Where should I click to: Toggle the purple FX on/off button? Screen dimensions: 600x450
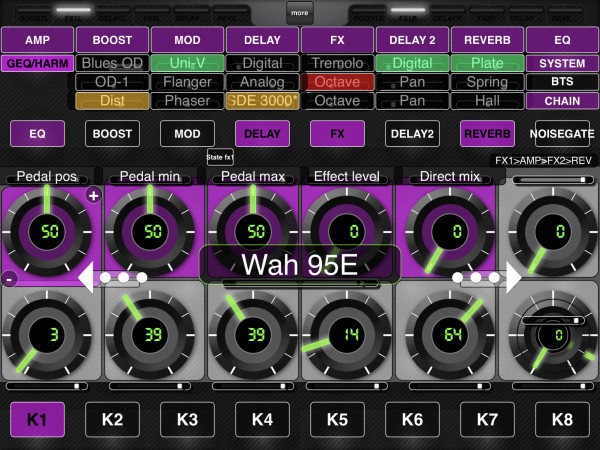(x=338, y=134)
